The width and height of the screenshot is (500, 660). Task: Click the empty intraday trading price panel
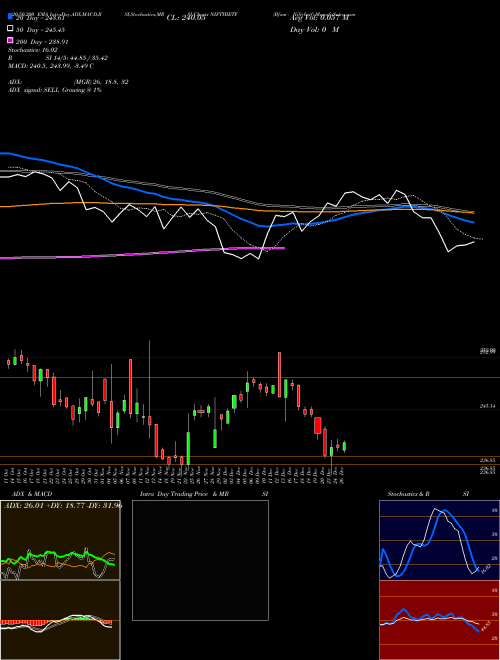[200, 560]
